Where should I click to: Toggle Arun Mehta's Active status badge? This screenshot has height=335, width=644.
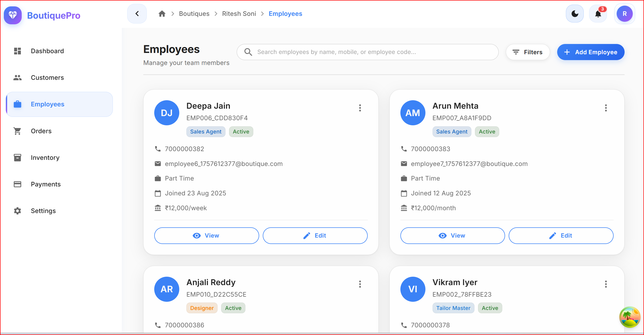[x=487, y=131]
